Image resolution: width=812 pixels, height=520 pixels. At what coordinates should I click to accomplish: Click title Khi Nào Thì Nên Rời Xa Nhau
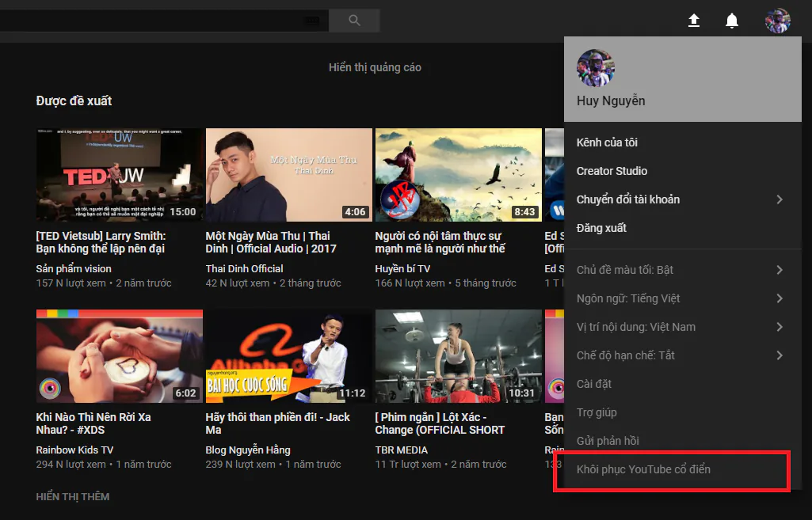(x=93, y=423)
